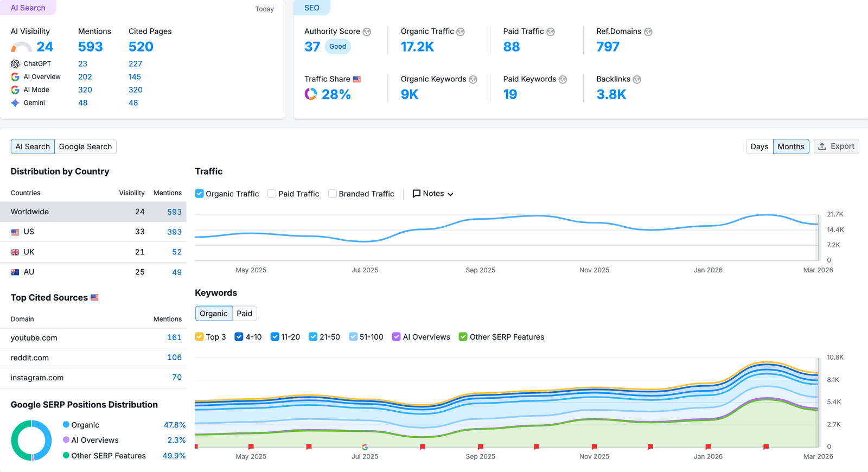The width and height of the screenshot is (868, 472).
Task: Select the US row in country distribution
Action: (x=93, y=232)
